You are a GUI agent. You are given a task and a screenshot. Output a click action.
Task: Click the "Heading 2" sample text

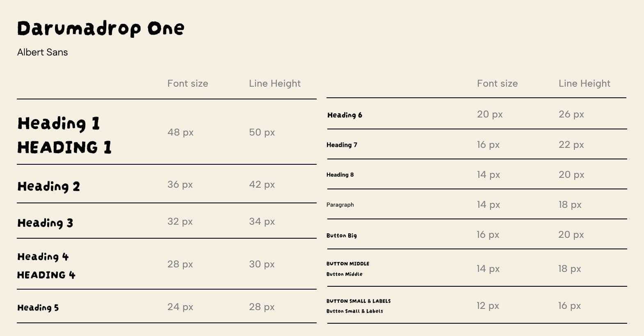(x=48, y=186)
